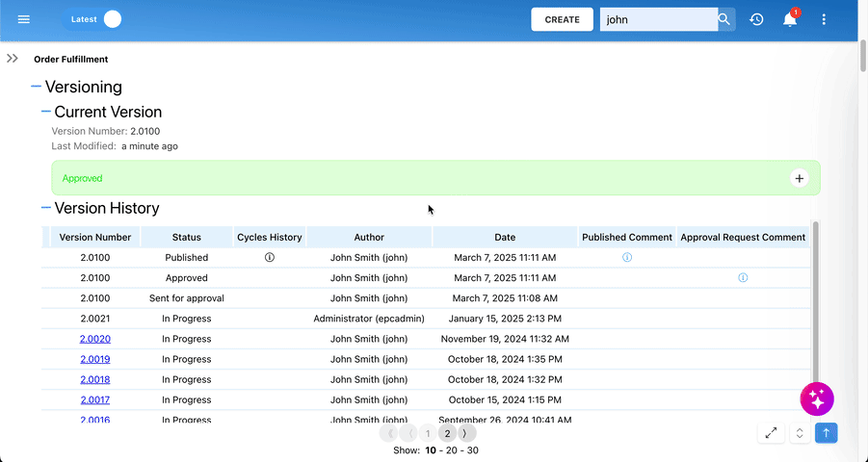
Task: View the Published Comment info icon
Action: click(627, 257)
